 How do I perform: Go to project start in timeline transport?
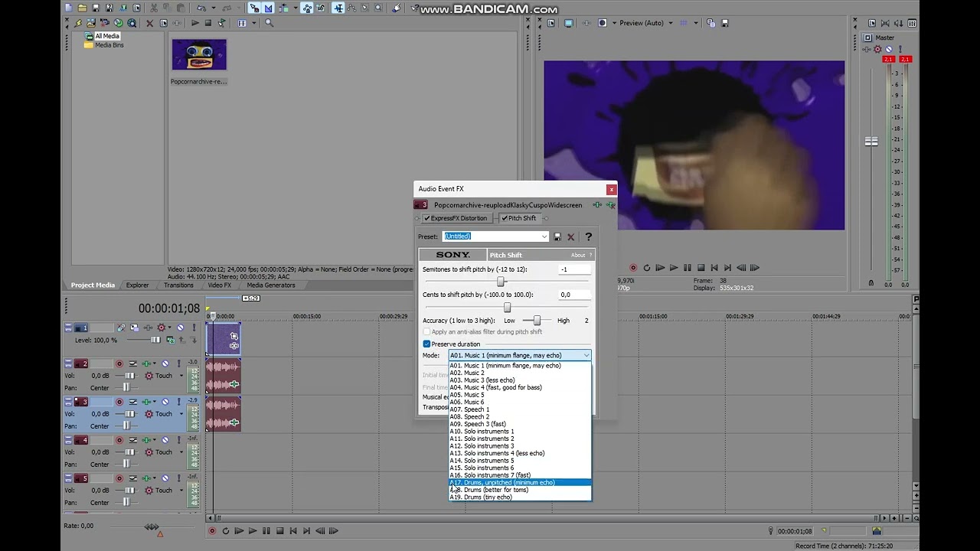point(293,531)
